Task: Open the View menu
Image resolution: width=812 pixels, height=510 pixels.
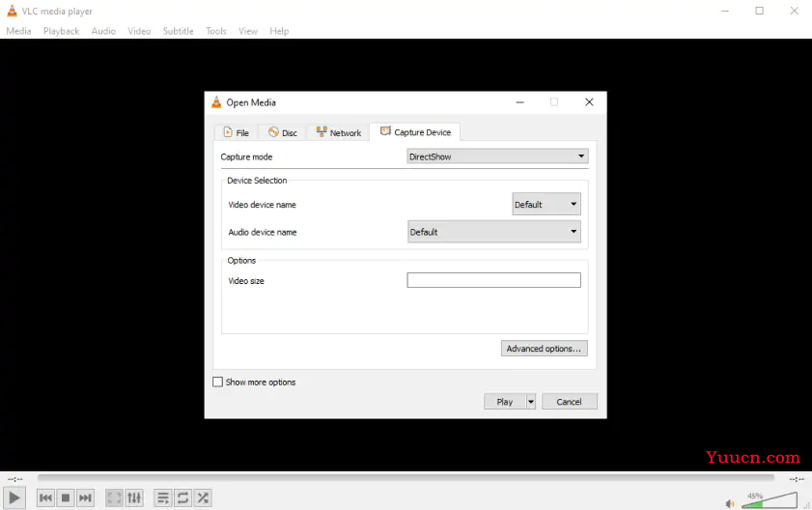Action: tap(248, 31)
